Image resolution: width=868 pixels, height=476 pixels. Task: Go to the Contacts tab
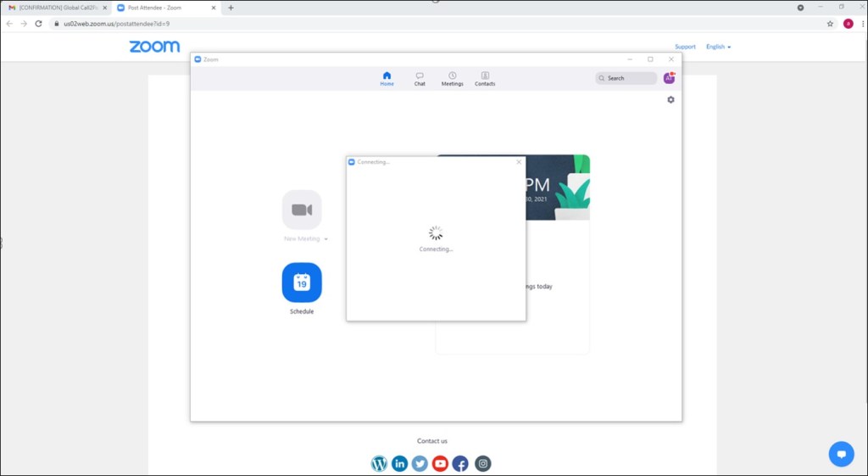pos(485,79)
